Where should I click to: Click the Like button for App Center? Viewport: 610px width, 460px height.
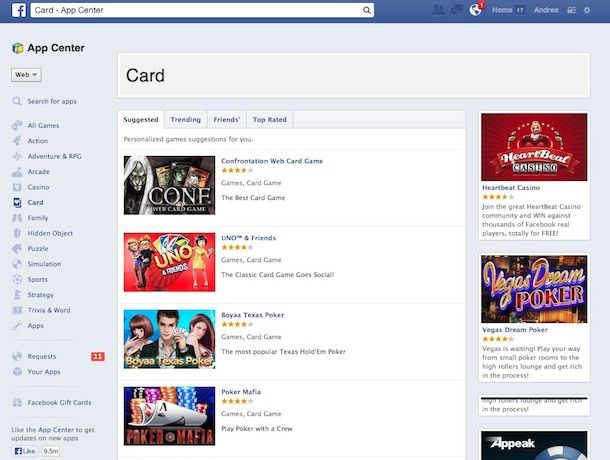tap(25, 451)
